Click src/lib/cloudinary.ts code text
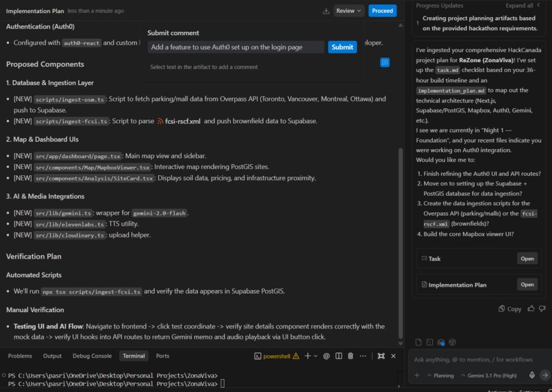This screenshot has height=392, width=552. pos(70,235)
